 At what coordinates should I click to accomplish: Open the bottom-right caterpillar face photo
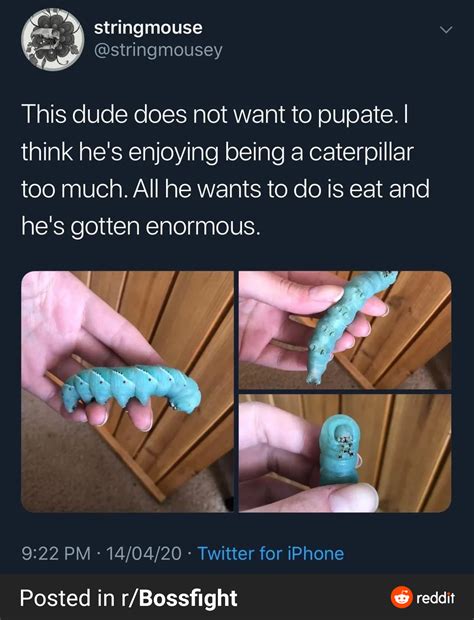pyautogui.click(x=345, y=453)
